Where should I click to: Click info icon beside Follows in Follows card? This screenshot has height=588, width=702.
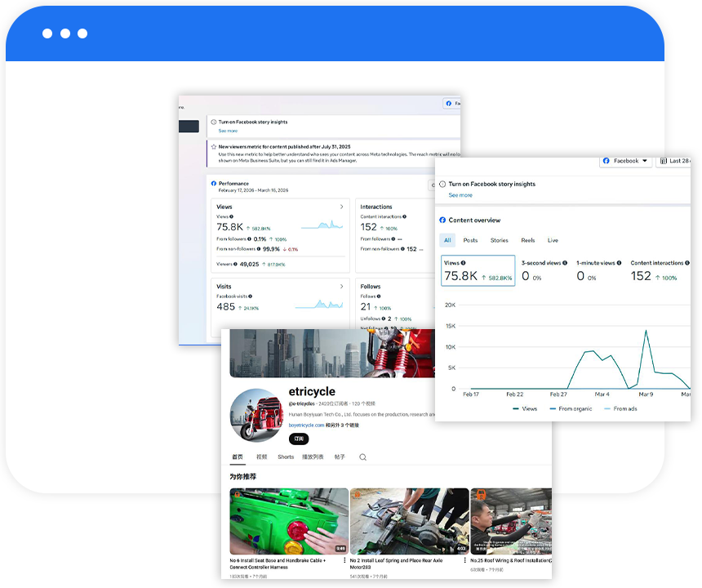point(379,296)
